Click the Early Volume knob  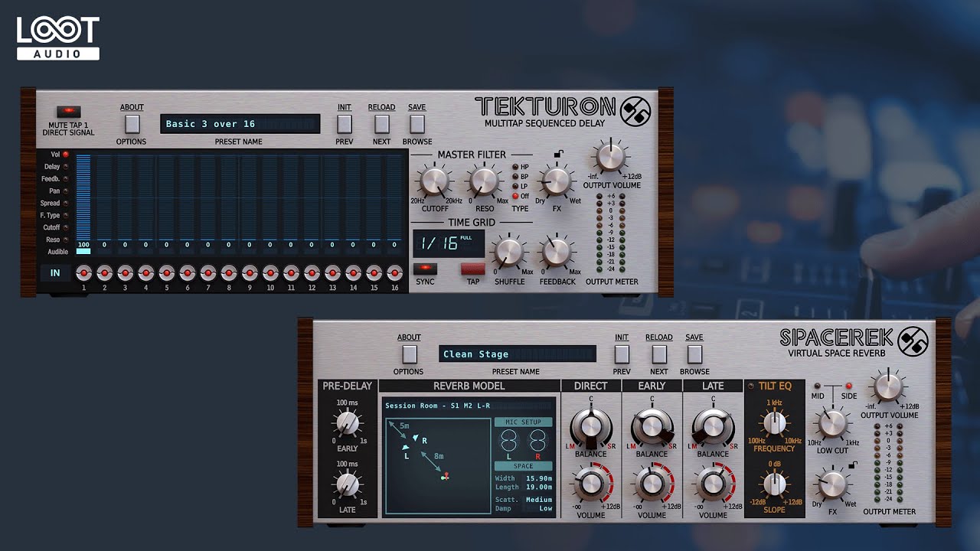(x=652, y=483)
